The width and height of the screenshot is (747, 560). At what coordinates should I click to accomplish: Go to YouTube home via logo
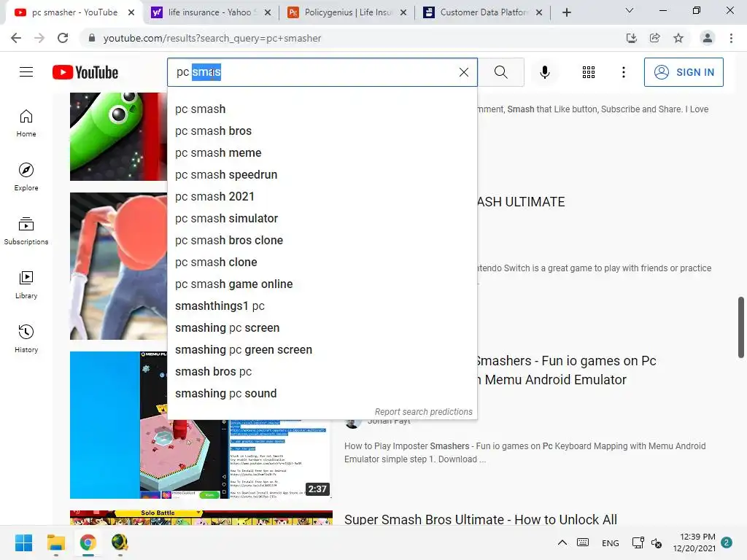point(85,72)
